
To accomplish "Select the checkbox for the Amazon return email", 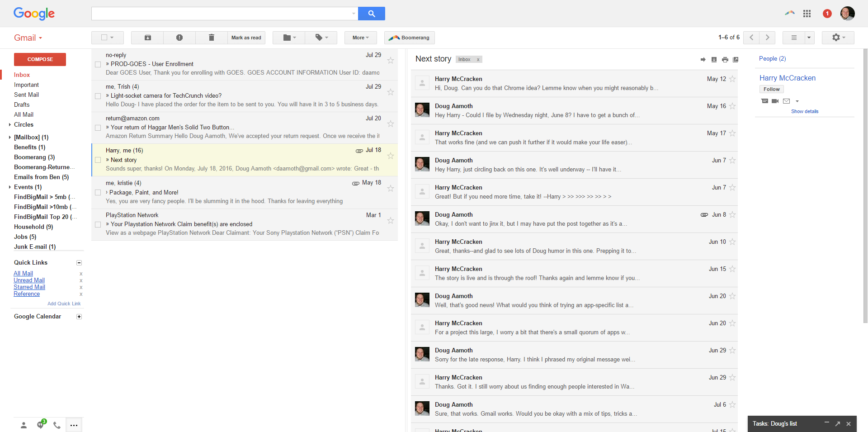I will 98,128.
